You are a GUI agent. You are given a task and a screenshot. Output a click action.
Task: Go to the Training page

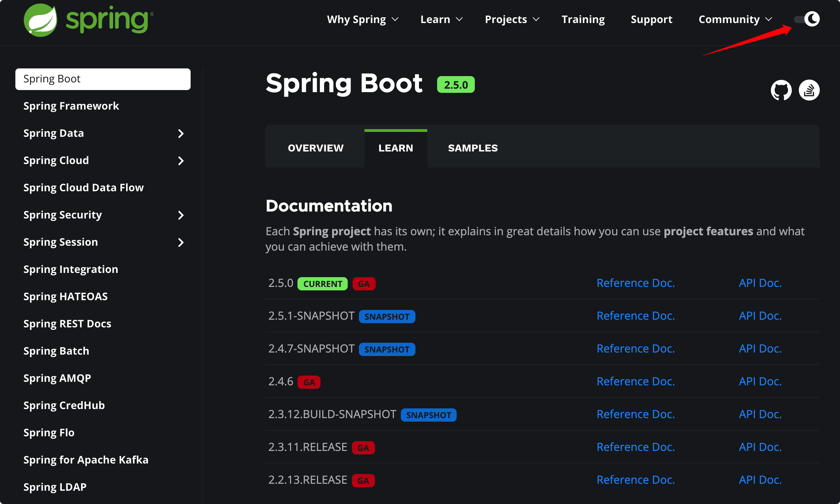click(583, 19)
